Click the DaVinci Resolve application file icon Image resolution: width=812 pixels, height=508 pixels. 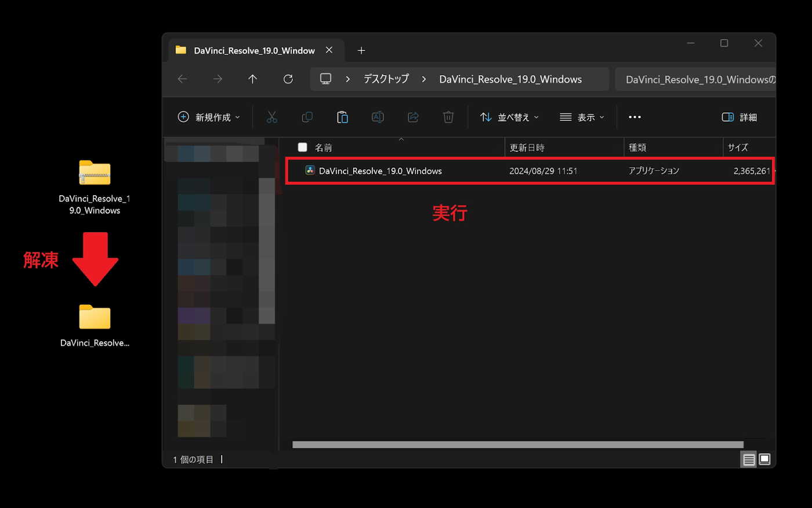click(310, 170)
